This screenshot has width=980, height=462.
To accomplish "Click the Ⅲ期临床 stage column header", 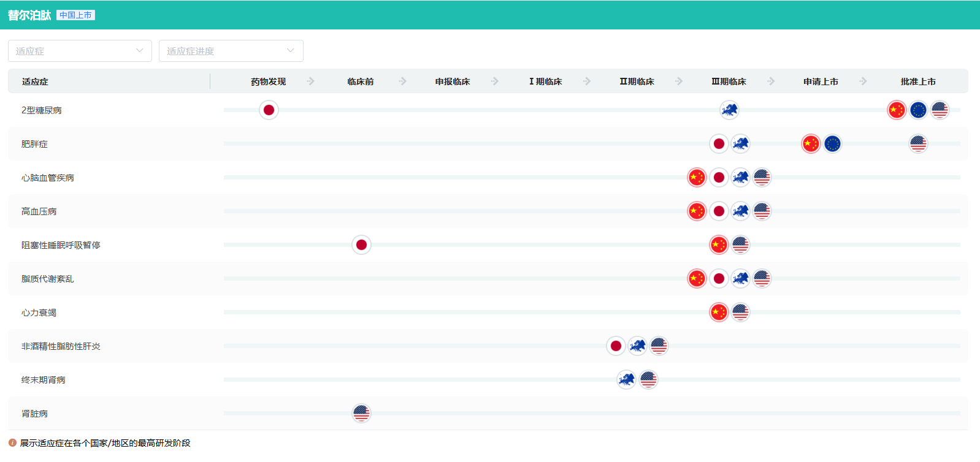I will coord(729,81).
